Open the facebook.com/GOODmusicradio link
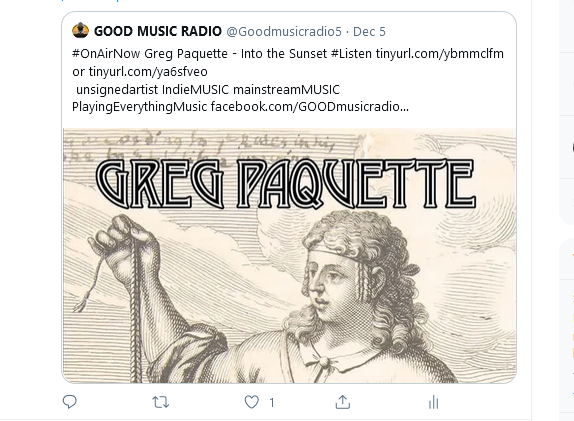This screenshot has width=574, height=421. coord(310,107)
